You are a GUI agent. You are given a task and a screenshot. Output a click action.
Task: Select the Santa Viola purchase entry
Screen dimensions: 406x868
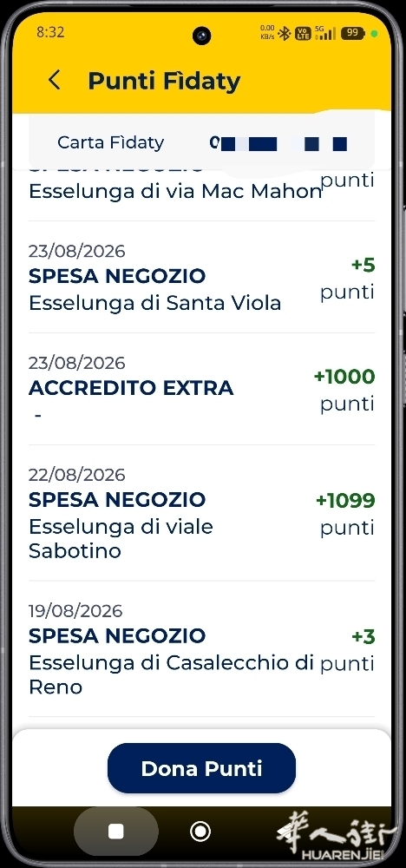tap(201, 278)
